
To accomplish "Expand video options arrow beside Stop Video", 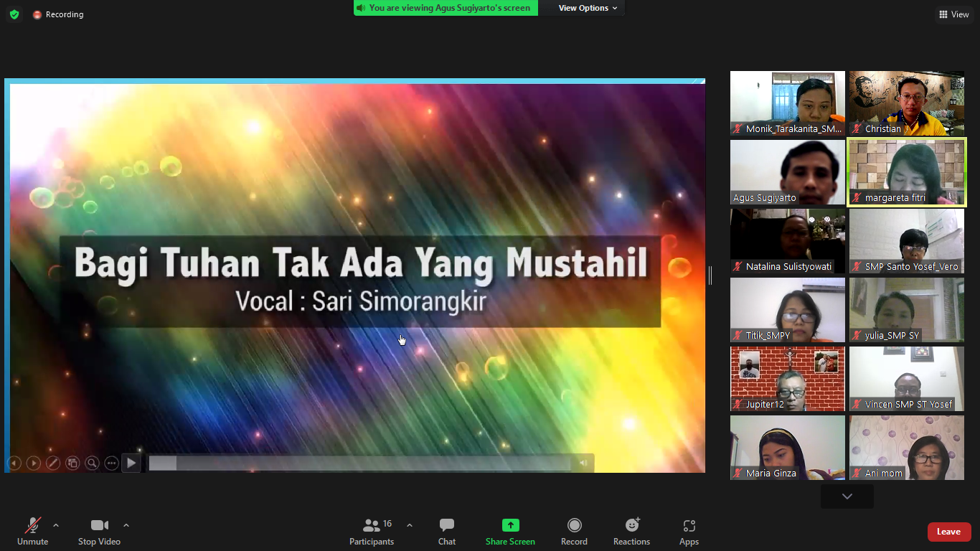I will point(126,525).
